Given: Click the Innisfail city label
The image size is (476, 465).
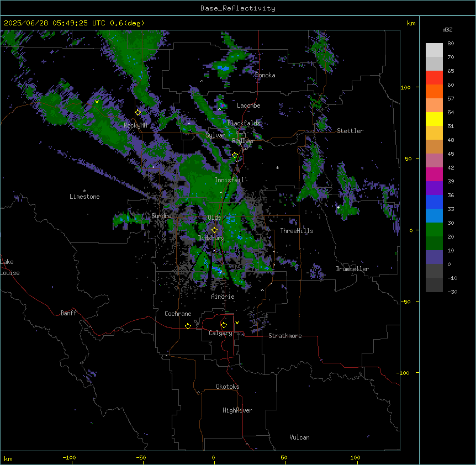Looking at the screenshot, I should pos(230,180).
